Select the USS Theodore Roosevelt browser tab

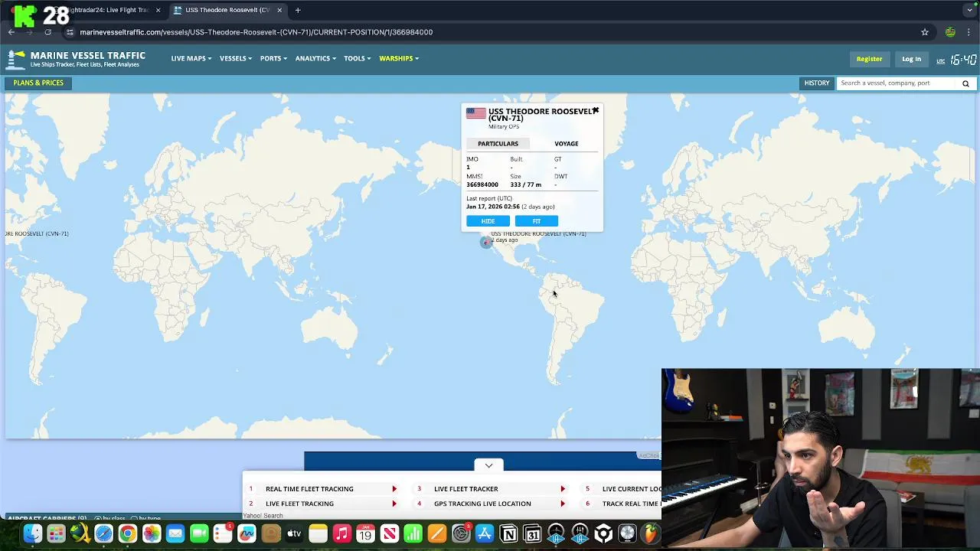pyautogui.click(x=227, y=10)
